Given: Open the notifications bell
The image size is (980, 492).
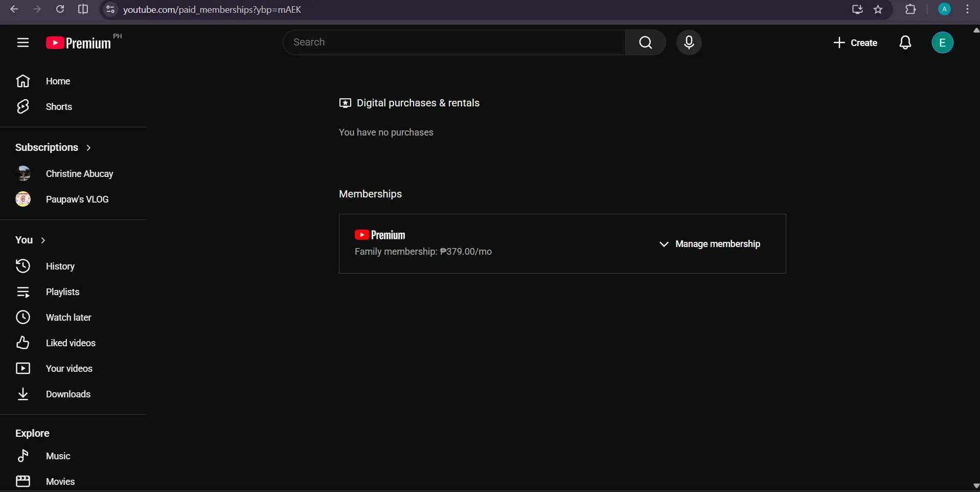Looking at the screenshot, I should [x=905, y=43].
